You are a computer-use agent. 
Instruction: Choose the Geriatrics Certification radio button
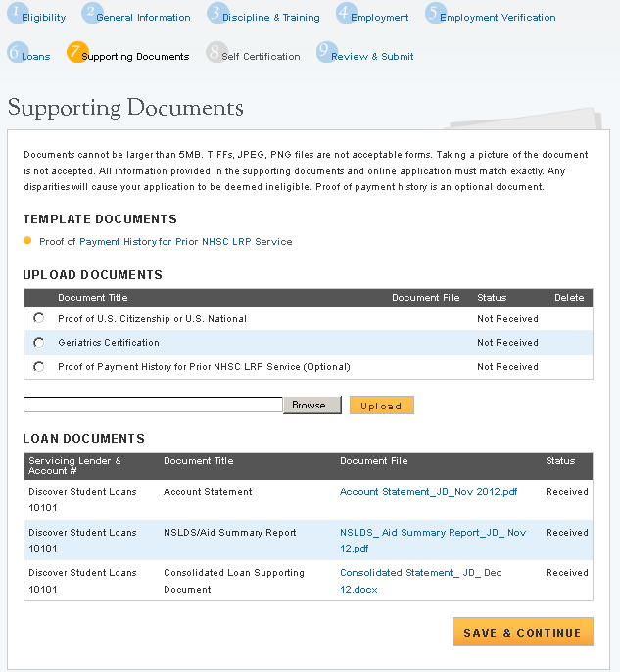(38, 343)
